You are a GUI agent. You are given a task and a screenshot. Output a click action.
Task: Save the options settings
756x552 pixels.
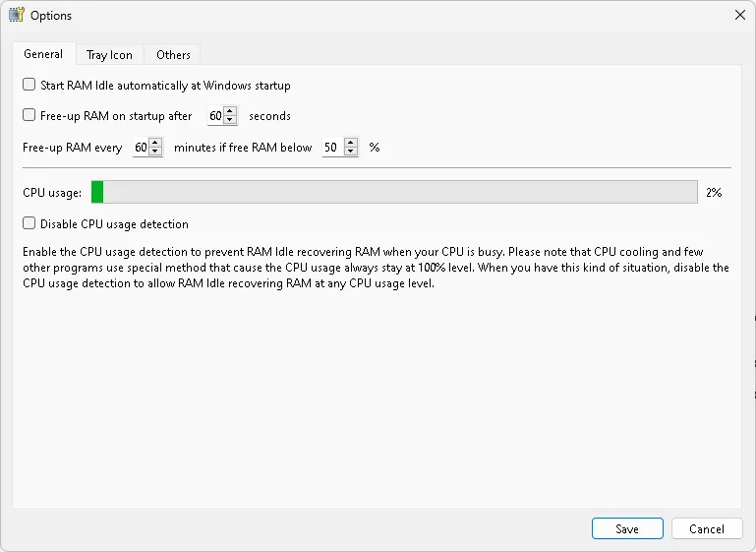click(x=627, y=528)
